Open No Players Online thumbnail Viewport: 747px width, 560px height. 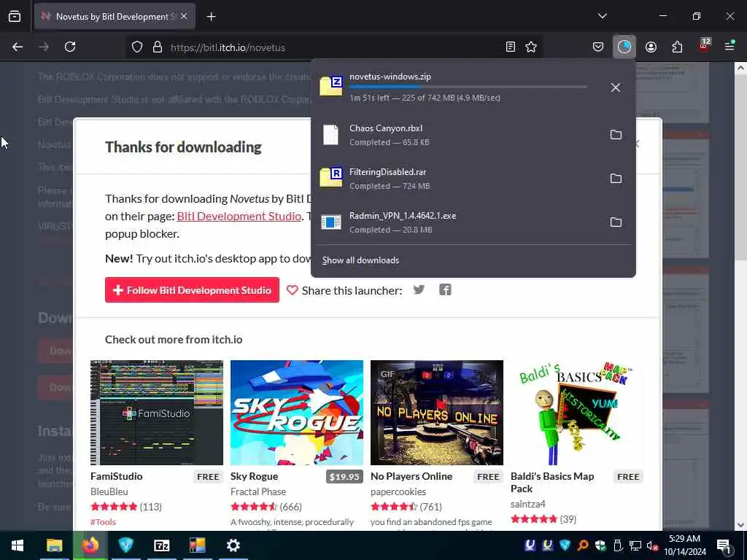pyautogui.click(x=437, y=413)
